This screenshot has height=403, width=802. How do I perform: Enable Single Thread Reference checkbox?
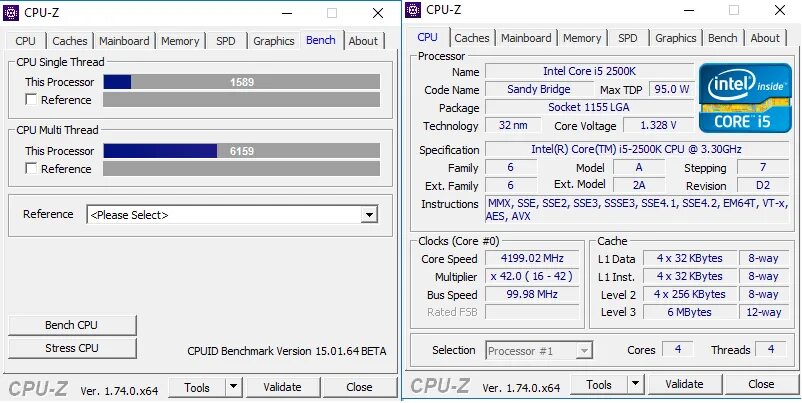(x=31, y=100)
